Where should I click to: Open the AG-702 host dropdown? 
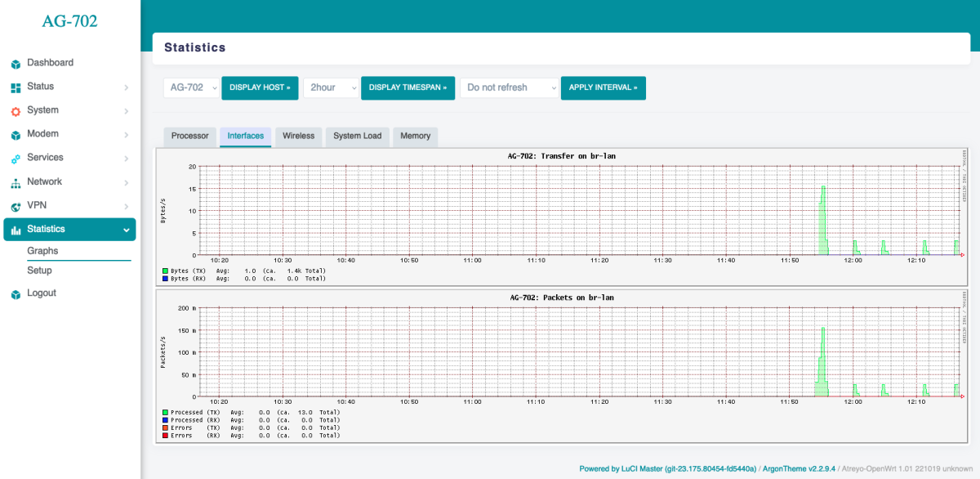point(191,87)
